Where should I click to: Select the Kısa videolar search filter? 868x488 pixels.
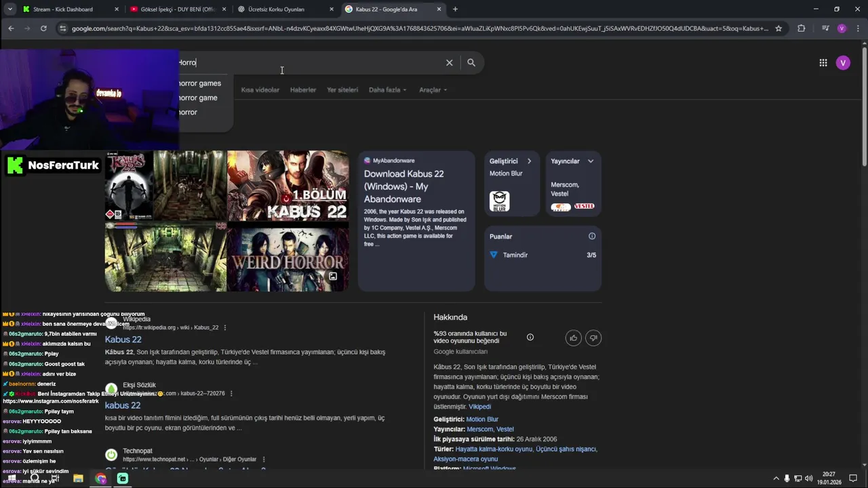pyautogui.click(x=260, y=89)
